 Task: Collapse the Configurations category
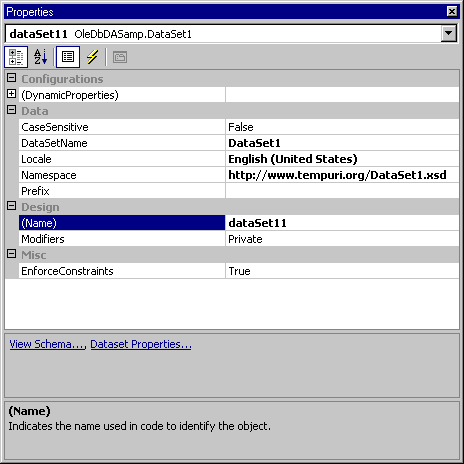pyautogui.click(x=11, y=78)
